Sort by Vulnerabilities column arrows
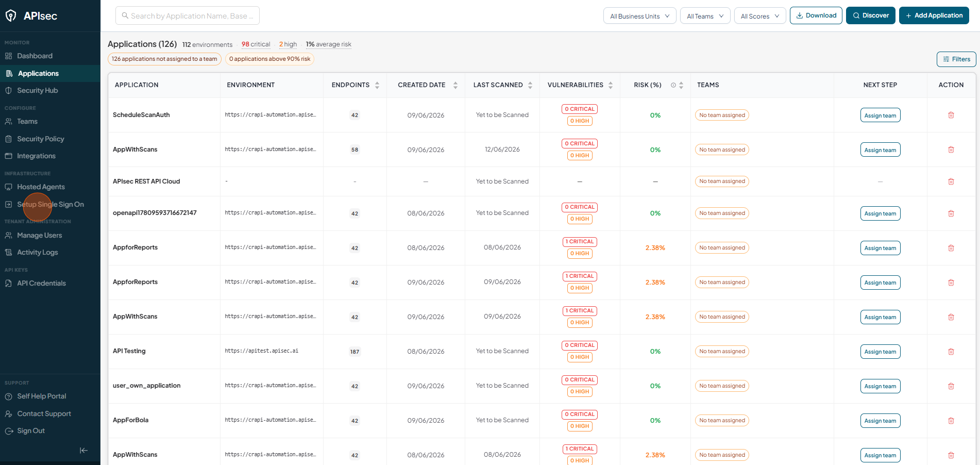The image size is (980, 465). pos(611,85)
